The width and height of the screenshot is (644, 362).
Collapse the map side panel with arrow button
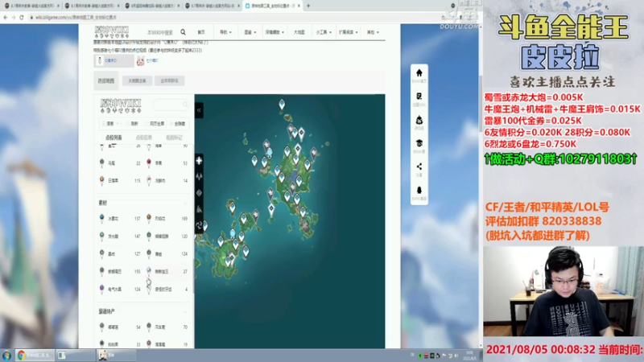click(x=199, y=110)
